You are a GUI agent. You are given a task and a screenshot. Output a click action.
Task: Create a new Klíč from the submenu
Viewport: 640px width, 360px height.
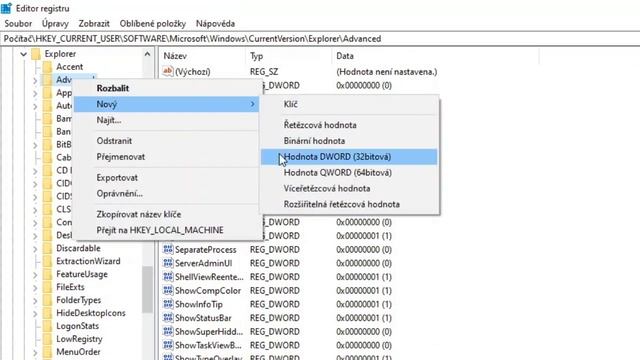[x=349, y=104]
